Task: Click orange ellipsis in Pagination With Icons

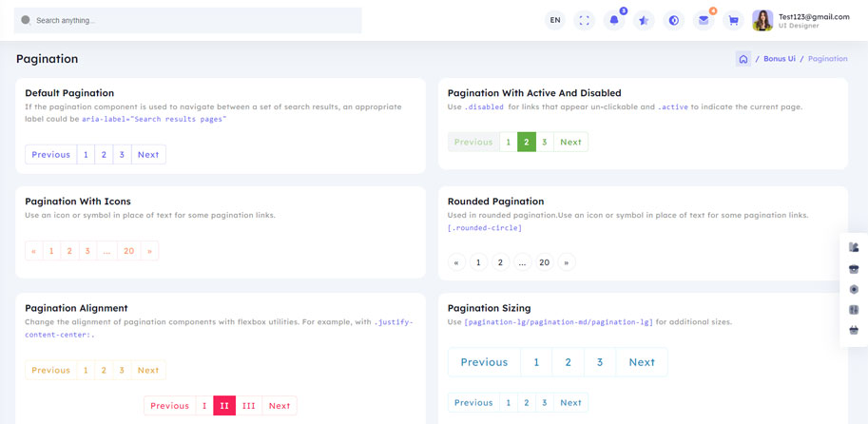Action: point(106,251)
